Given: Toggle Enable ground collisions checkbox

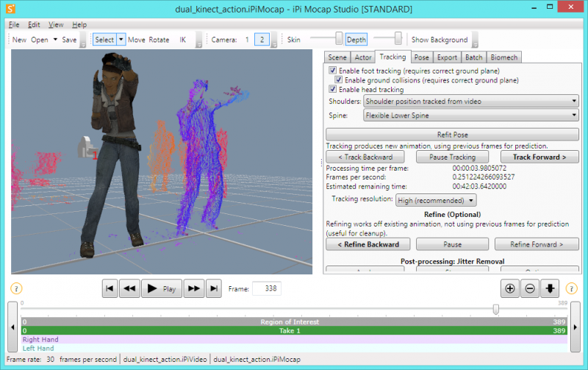Looking at the screenshot, I should pyautogui.click(x=338, y=79).
